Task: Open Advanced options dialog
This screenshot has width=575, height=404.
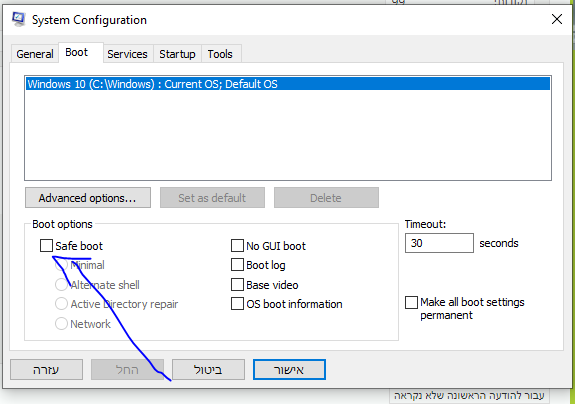Action: coord(88,198)
